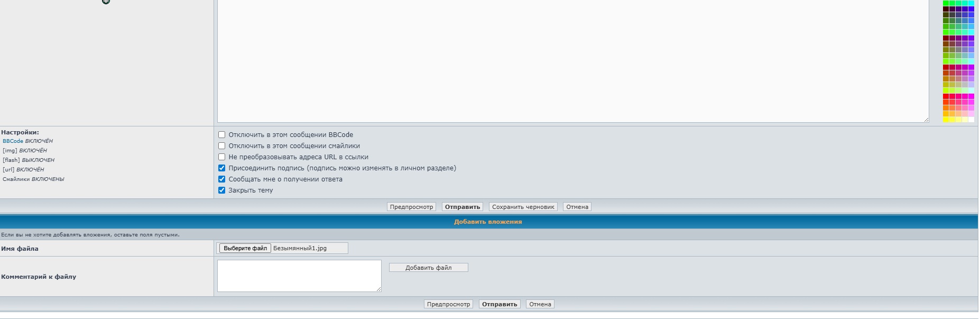The height and width of the screenshot is (319, 980).
Task: Enable 'Отключить в этом сообщении смайлики' option
Action: (x=222, y=146)
